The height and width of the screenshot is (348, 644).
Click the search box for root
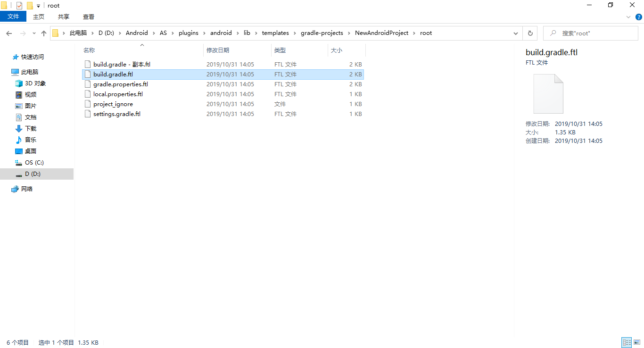[590, 33]
